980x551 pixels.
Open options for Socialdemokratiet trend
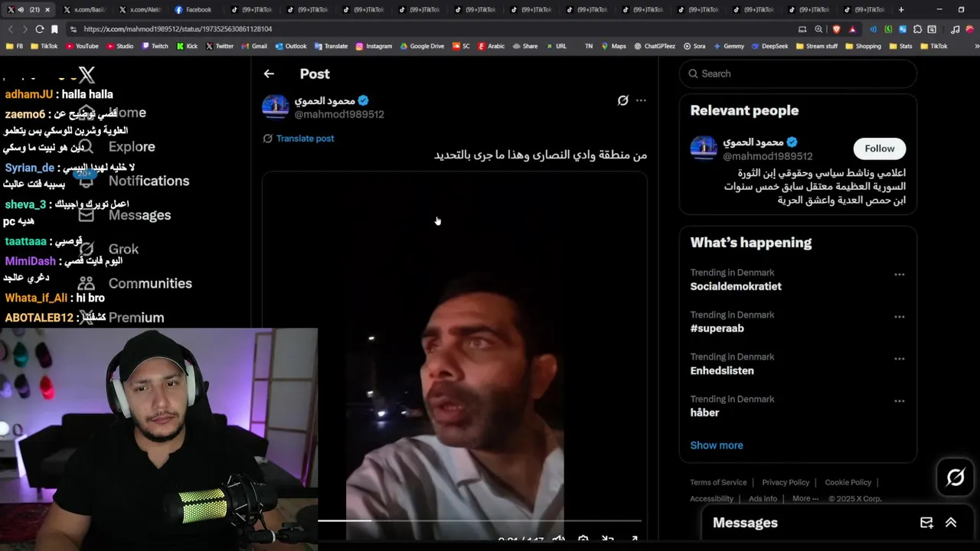pyautogui.click(x=900, y=274)
